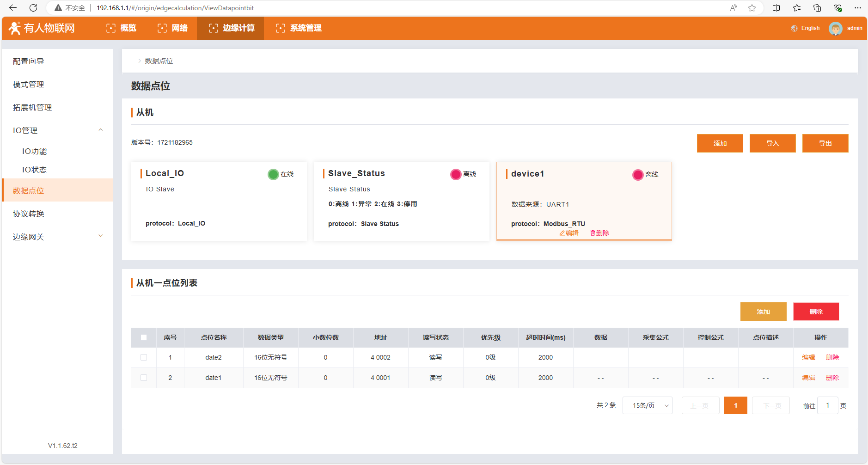The image size is (868, 465).
Task: Open the browser split screen icon
Action: pos(776,8)
